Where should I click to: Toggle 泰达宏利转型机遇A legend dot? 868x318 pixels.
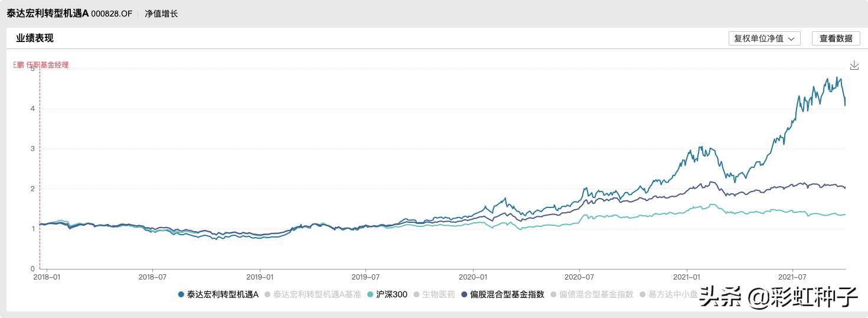coord(181,294)
